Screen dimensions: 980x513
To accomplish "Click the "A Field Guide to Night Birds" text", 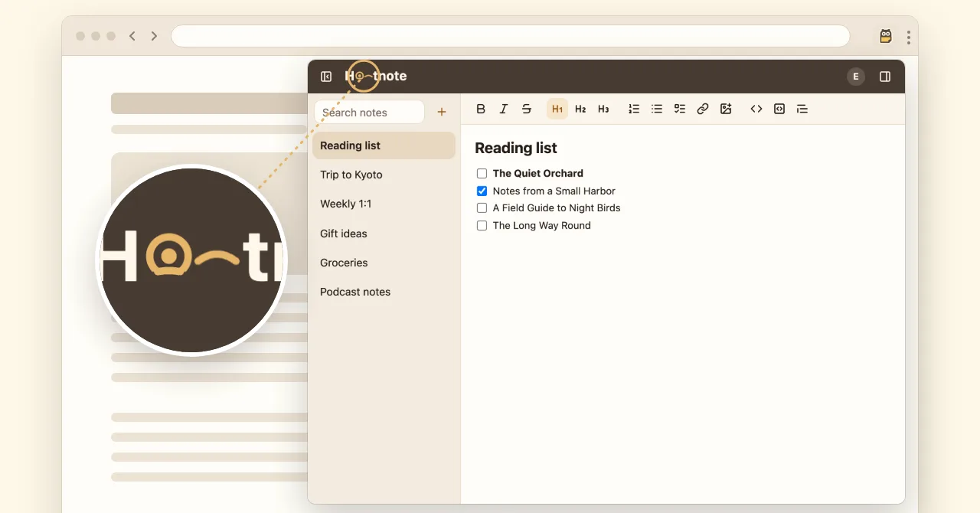I will [x=557, y=208].
